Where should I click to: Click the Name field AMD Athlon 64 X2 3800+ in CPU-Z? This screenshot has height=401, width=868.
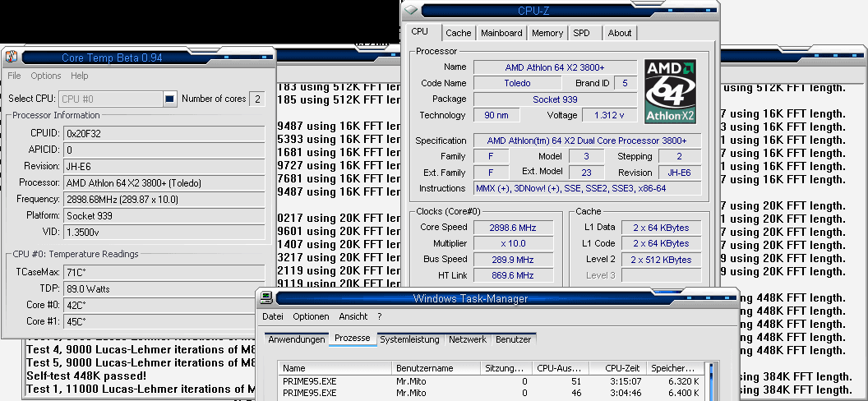pos(555,67)
